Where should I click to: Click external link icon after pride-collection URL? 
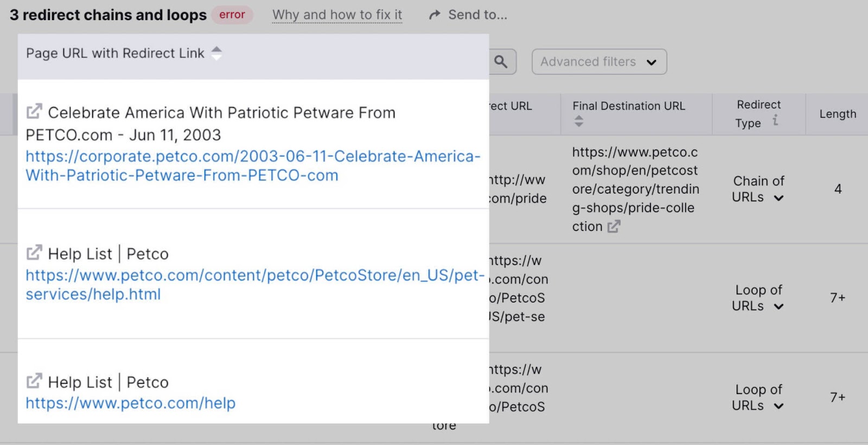[614, 227]
